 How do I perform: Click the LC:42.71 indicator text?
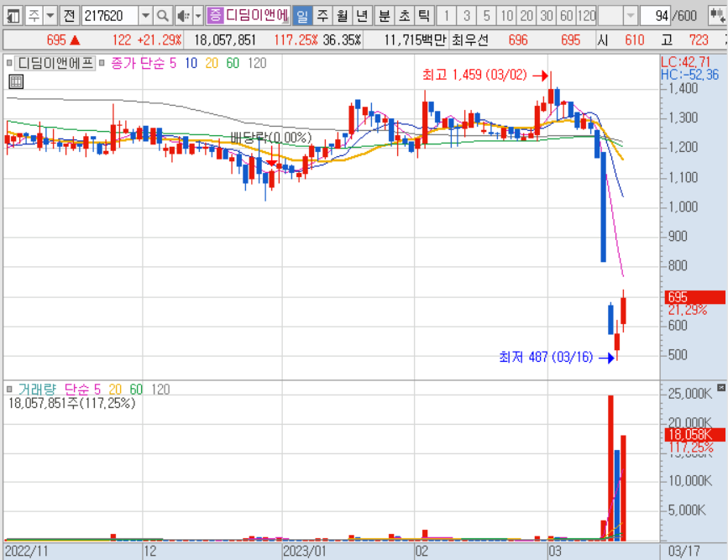coord(685,62)
